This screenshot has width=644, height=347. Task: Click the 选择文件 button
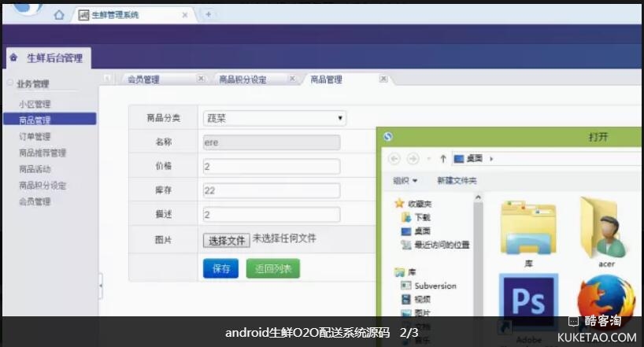pyautogui.click(x=226, y=240)
